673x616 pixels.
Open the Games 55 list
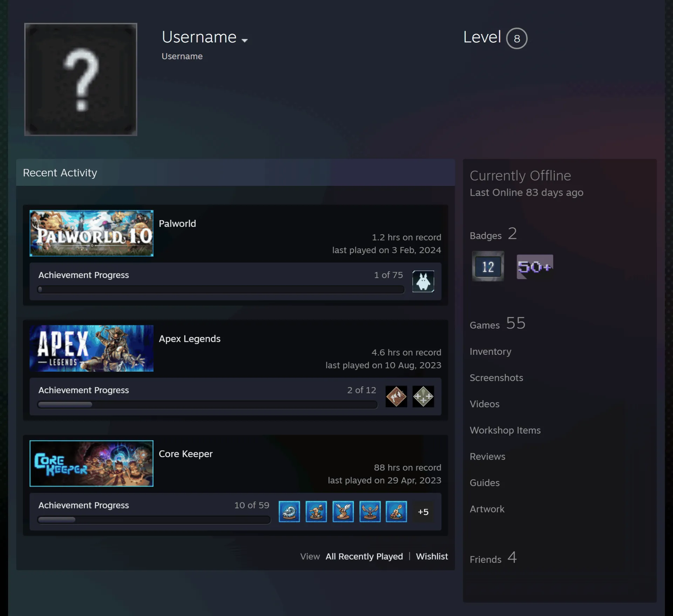coord(498,323)
